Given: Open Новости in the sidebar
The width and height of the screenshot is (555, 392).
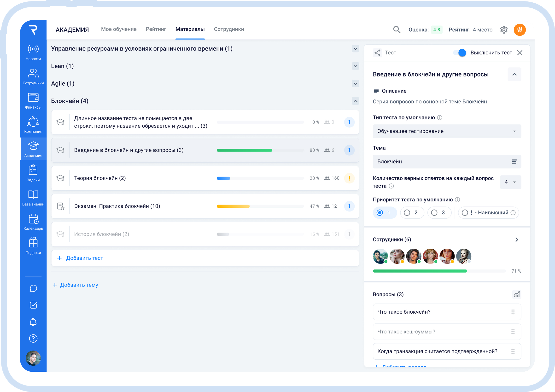Looking at the screenshot, I should click(33, 53).
